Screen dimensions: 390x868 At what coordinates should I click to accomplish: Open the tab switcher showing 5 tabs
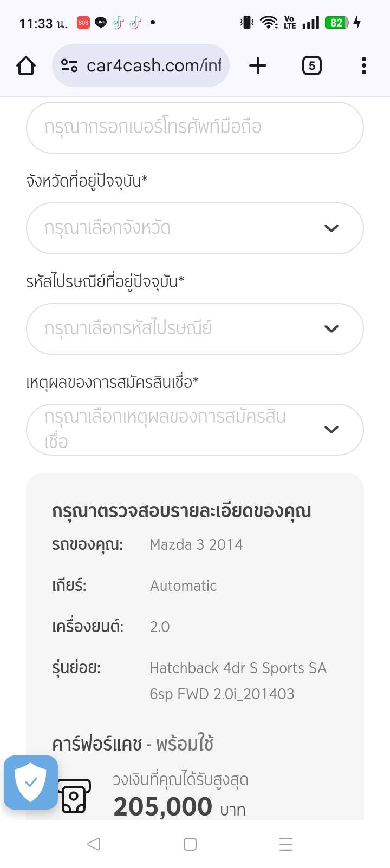click(311, 66)
